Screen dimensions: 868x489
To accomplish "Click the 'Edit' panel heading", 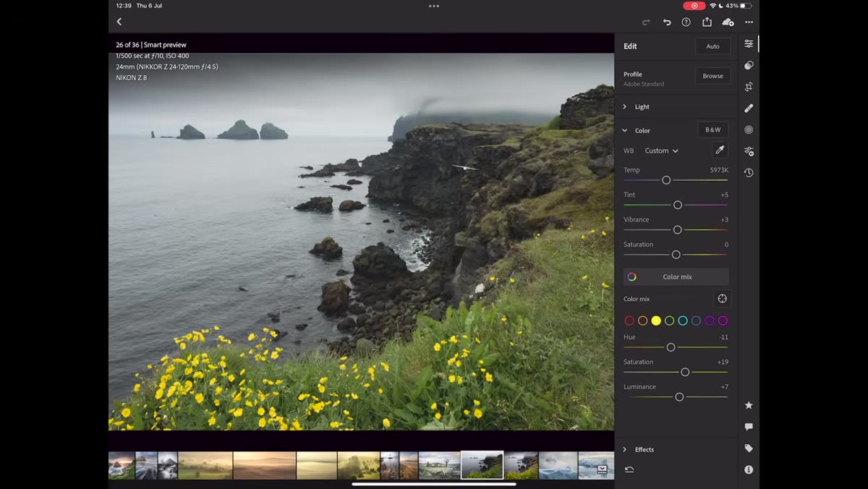I will point(630,46).
